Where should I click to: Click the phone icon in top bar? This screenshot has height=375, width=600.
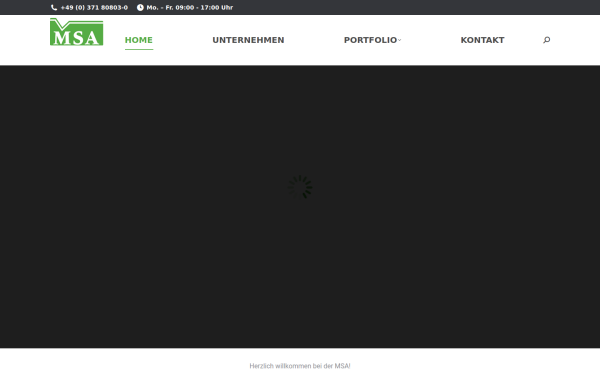(x=54, y=7)
